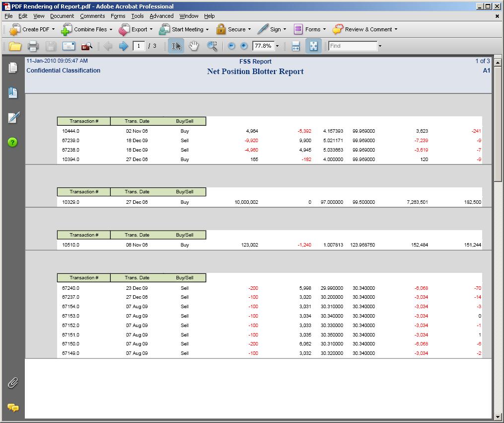Viewport: 504px width, 423px height.
Task: Open the How To help panel
Action: pyautogui.click(x=12, y=142)
